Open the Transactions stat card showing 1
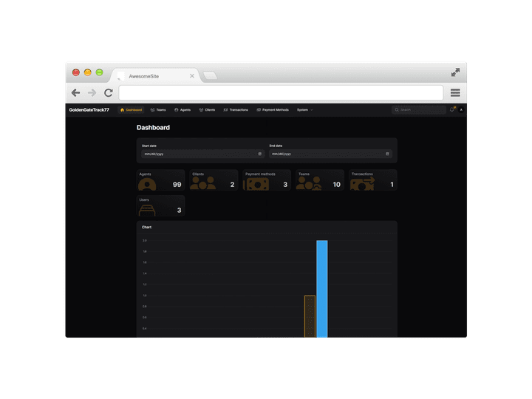This screenshot has width=532, height=399. (x=373, y=180)
